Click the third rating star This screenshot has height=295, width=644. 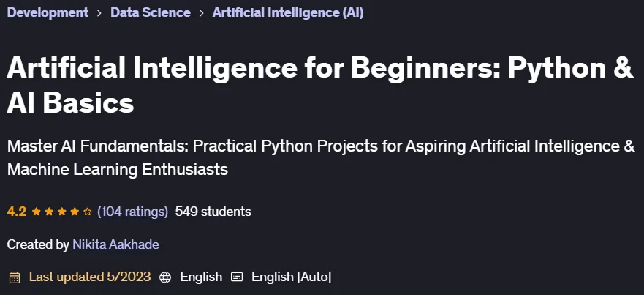click(61, 212)
